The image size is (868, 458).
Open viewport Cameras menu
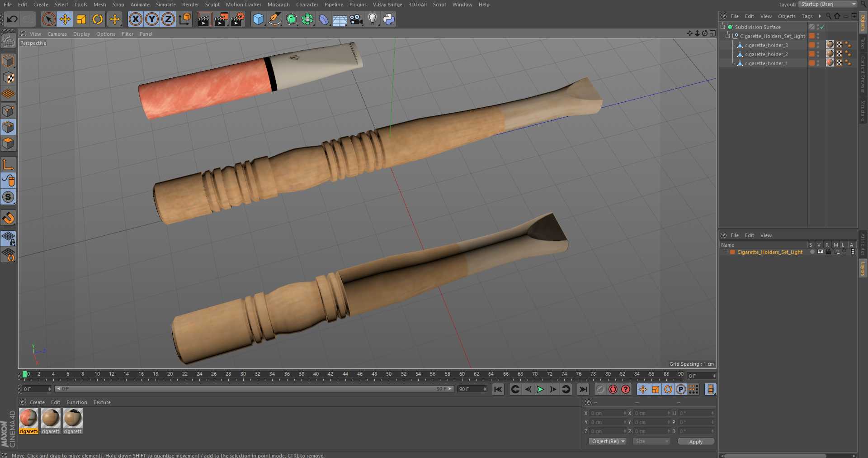point(57,34)
